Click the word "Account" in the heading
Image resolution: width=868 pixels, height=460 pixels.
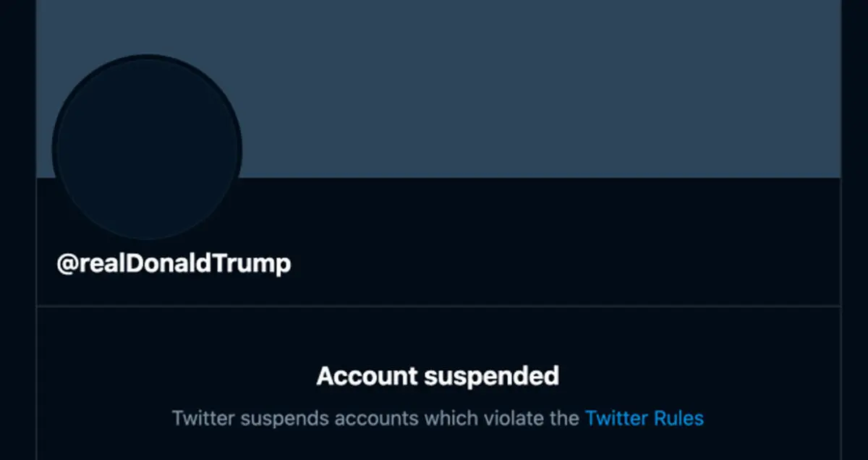coord(367,376)
